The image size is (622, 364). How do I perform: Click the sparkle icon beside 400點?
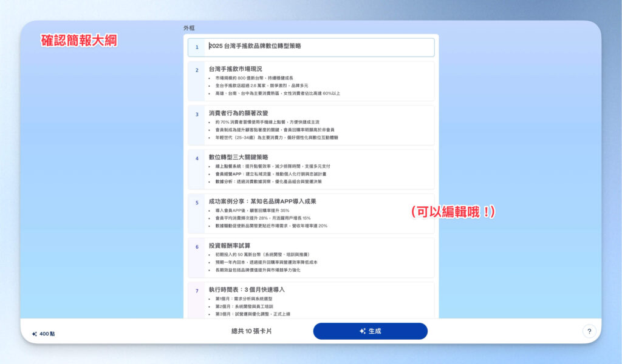34,333
